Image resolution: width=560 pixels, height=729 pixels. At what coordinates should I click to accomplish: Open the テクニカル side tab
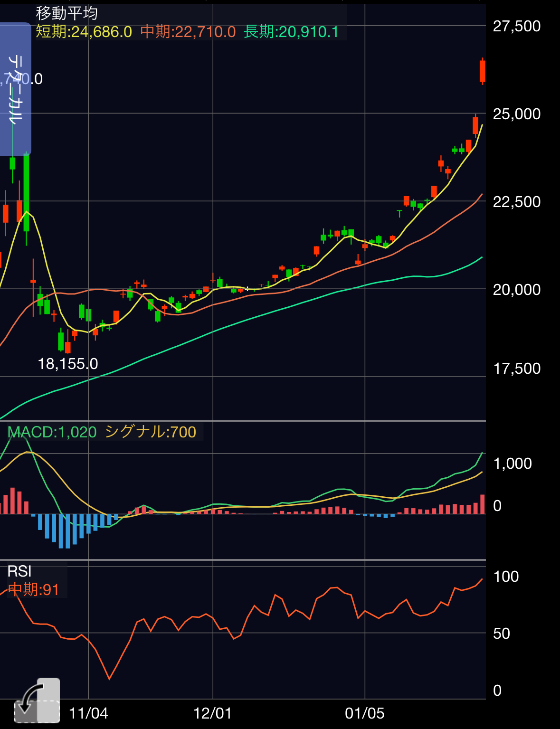click(15, 89)
